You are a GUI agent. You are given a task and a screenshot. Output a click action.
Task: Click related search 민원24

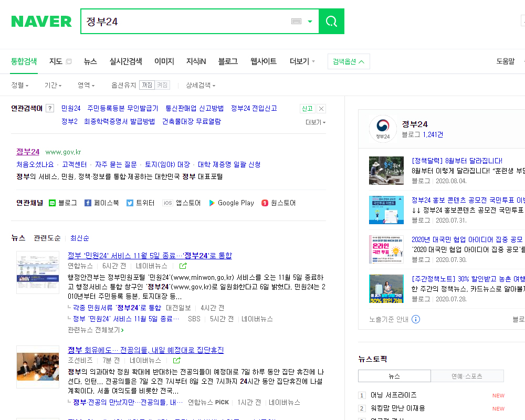pos(71,108)
